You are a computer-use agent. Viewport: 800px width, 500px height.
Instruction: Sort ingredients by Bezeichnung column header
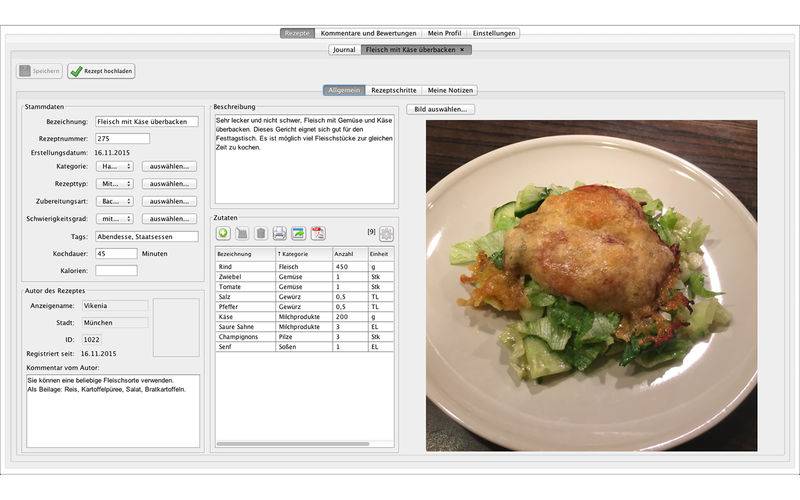point(245,254)
